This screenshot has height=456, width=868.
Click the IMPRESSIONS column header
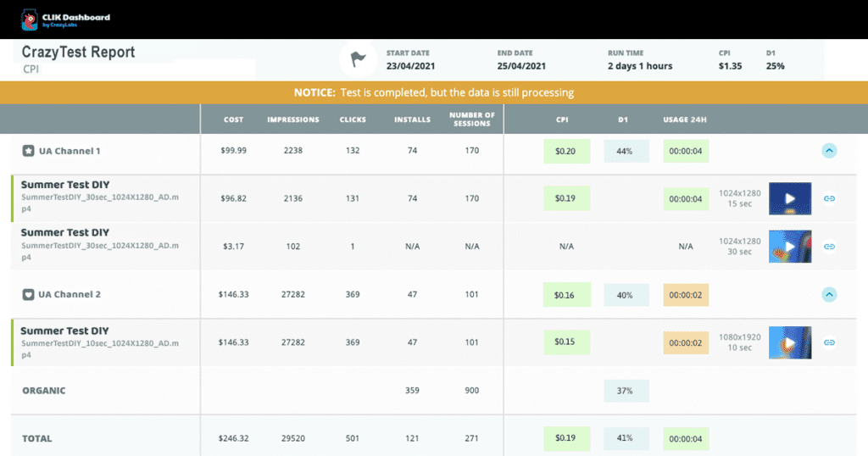pyautogui.click(x=293, y=120)
